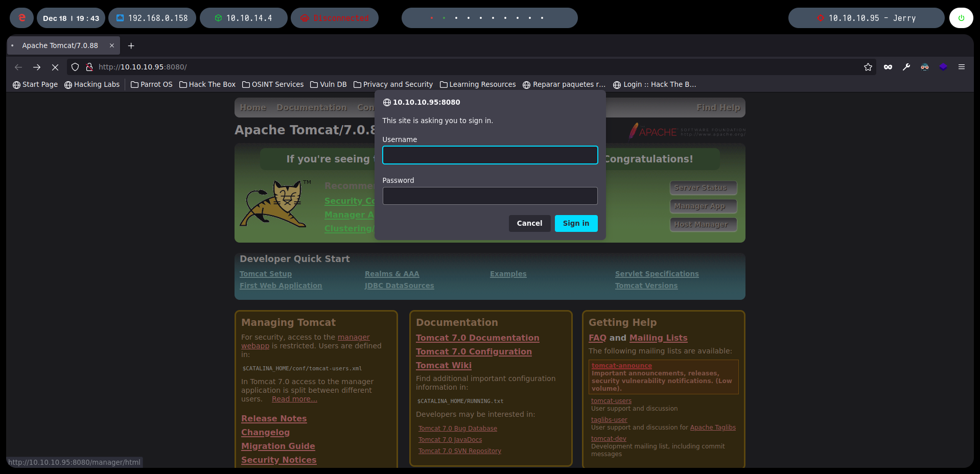This screenshot has width=980, height=474.
Task: Open the Mailing Lists link
Action: (x=659, y=338)
